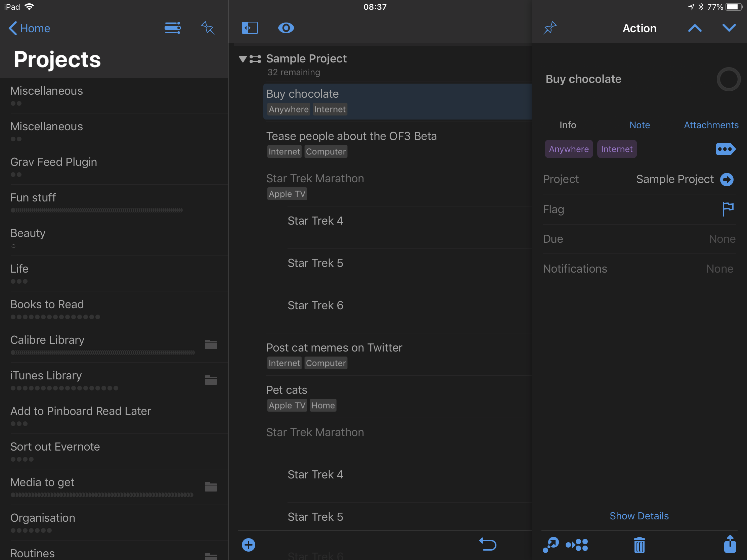Go to previous action with up chevron
The image size is (747, 560).
pyautogui.click(x=695, y=28)
